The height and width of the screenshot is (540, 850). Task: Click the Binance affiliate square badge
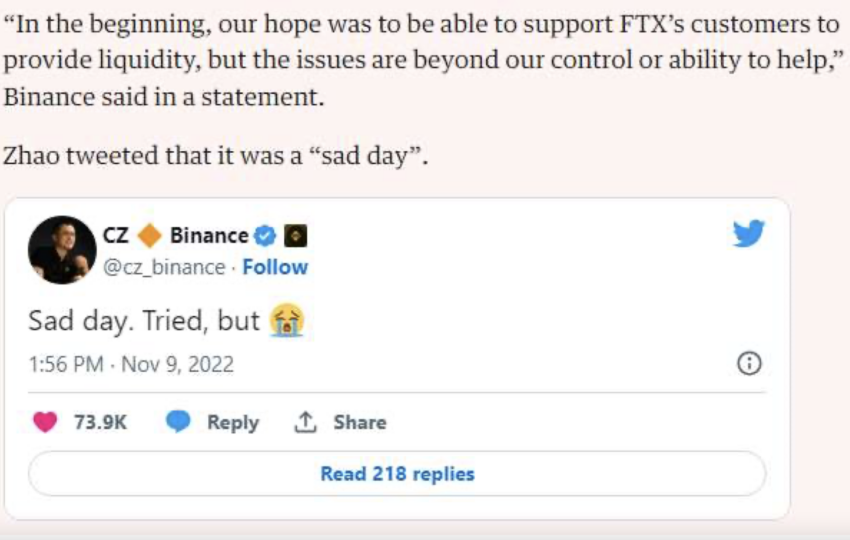(x=295, y=236)
